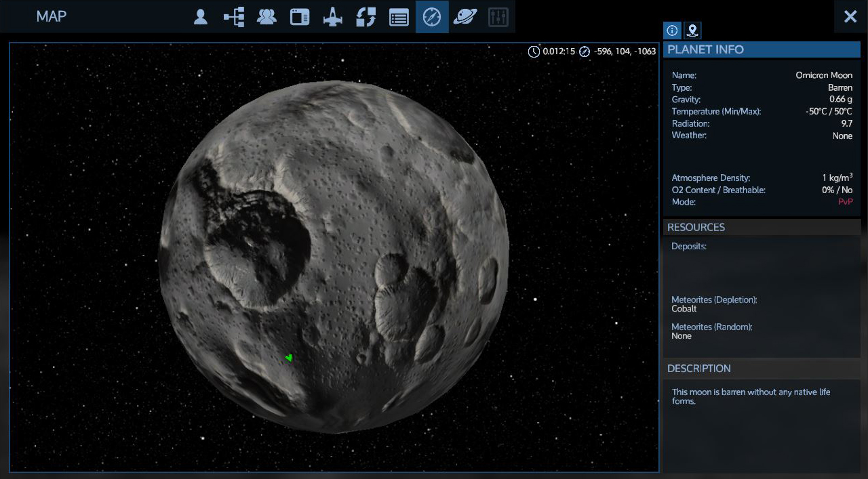Switch to the map marker waypoints tab
Screen dimensions: 868x479
(x=692, y=30)
